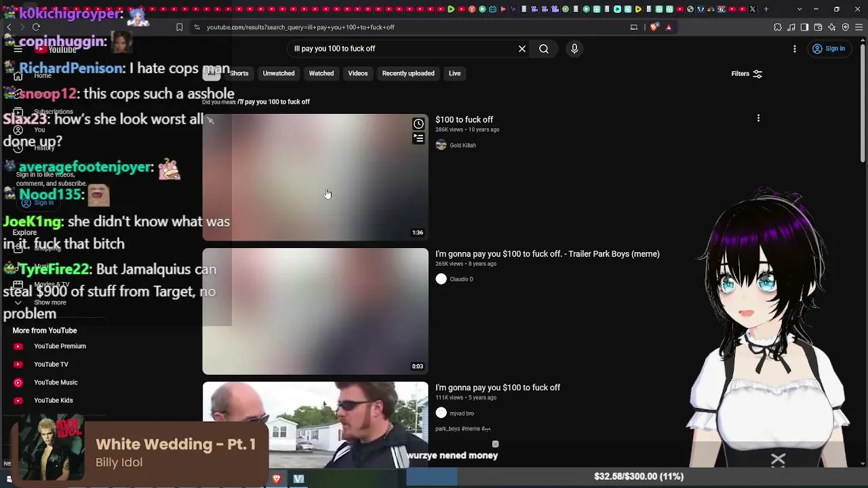868x488 pixels.
Task: Open YouTube Premium from the sidebar
Action: (x=60, y=346)
